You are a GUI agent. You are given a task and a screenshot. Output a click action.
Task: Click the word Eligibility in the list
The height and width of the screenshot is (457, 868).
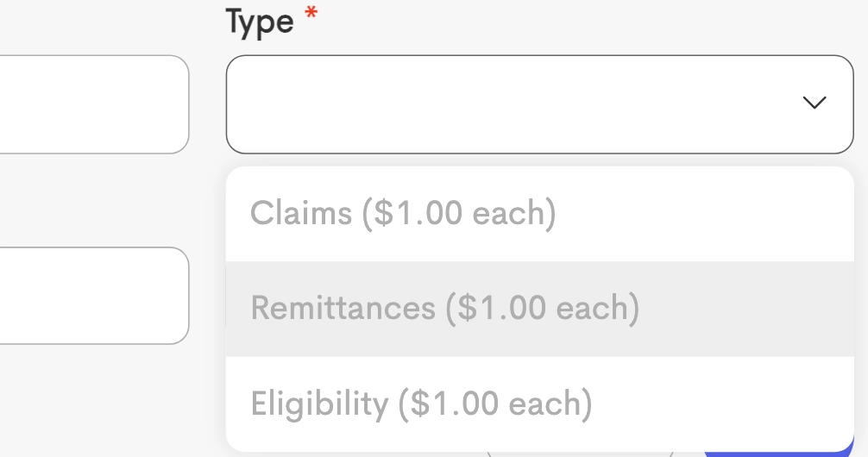tap(319, 404)
